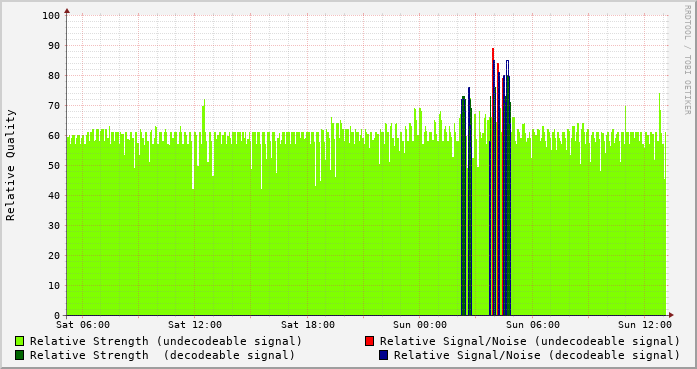Click the RRDTOOL / TOBI OETIKER watermark
Viewport: 697px width, 369px height.
[687, 60]
